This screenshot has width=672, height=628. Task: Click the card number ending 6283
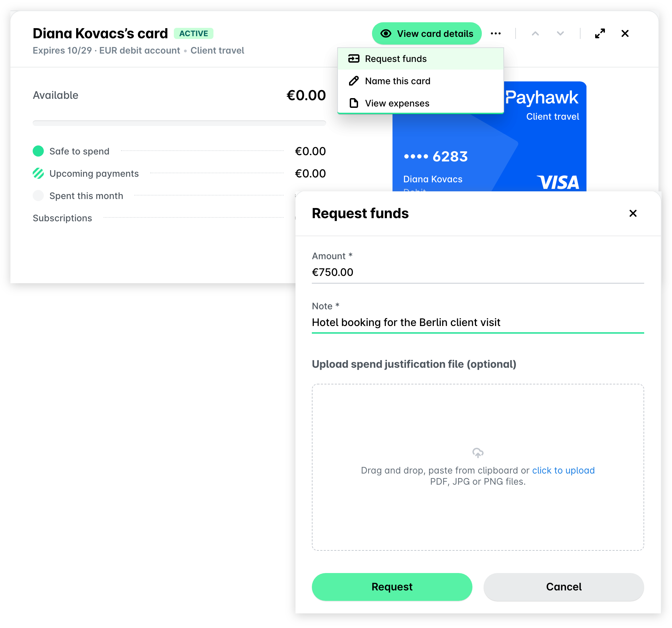tap(436, 157)
